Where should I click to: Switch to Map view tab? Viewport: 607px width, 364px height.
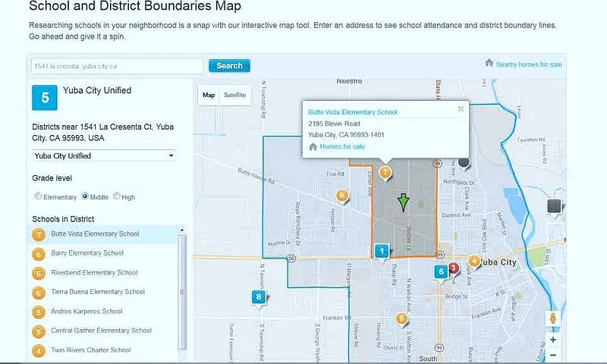pyautogui.click(x=208, y=95)
